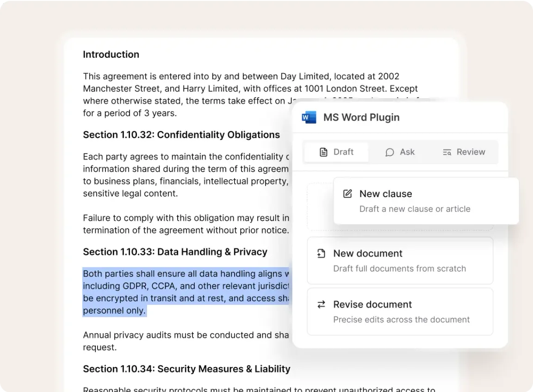Open the Word file icon in the panel header
Screen dimensions: 533x392
(x=309, y=117)
